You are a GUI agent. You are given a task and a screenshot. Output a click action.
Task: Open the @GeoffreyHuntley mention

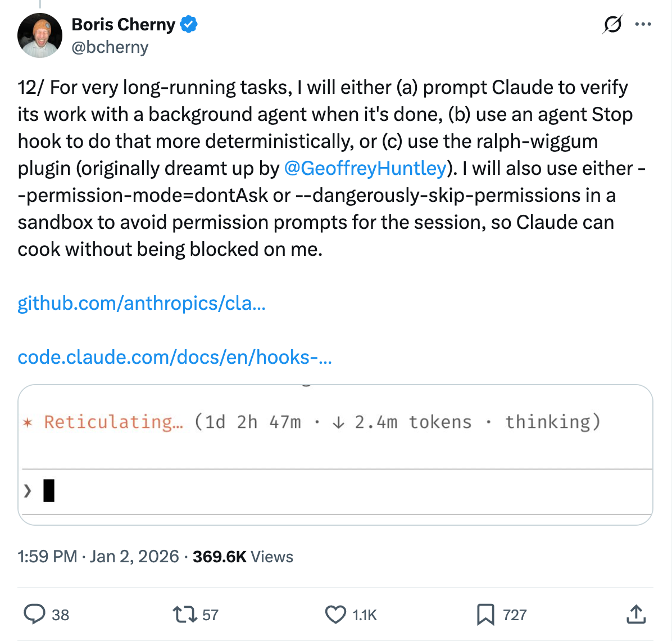point(365,168)
